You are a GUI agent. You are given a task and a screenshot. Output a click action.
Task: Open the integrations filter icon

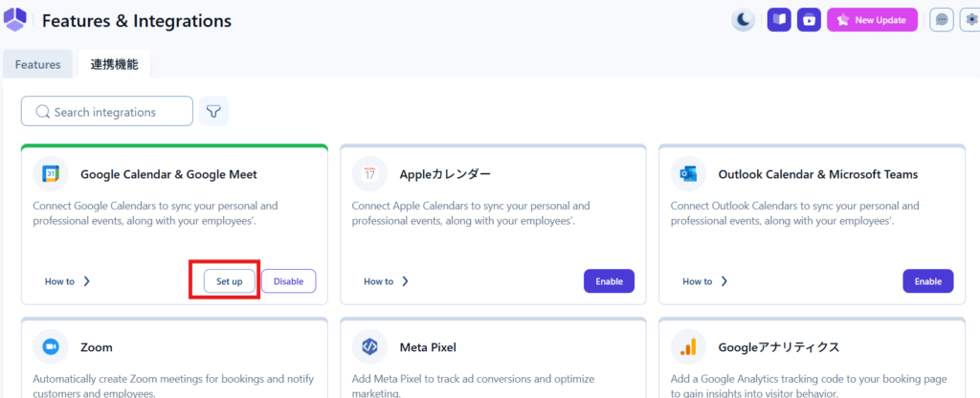[214, 112]
